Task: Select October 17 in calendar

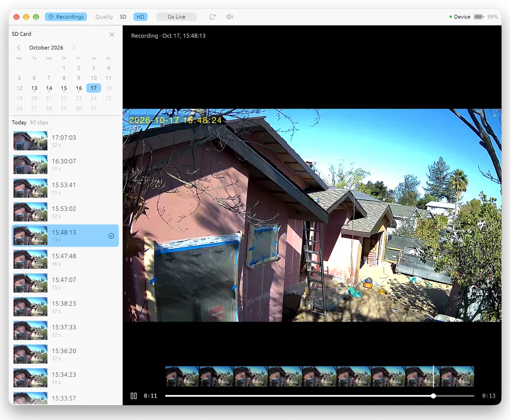Action: (94, 88)
